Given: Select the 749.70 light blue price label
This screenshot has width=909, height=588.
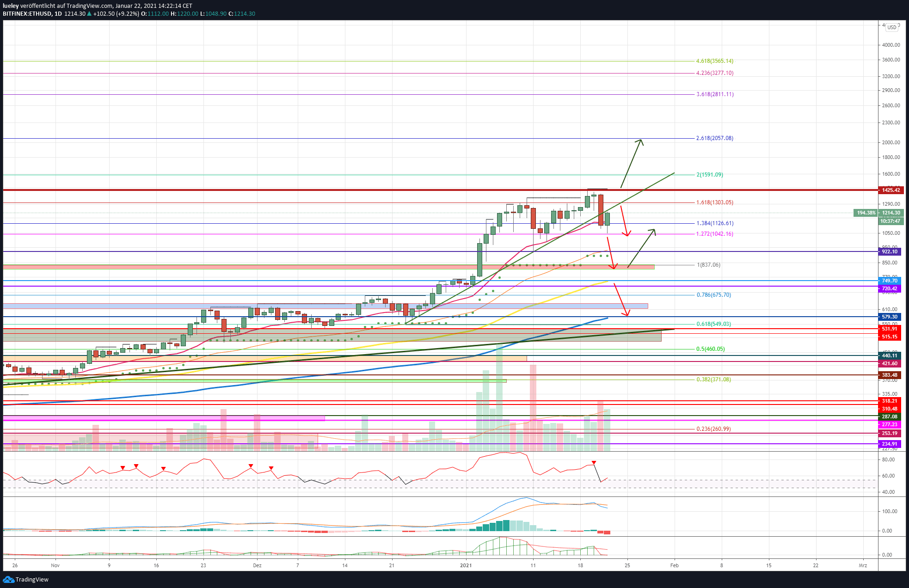Looking at the screenshot, I should click(x=891, y=281).
